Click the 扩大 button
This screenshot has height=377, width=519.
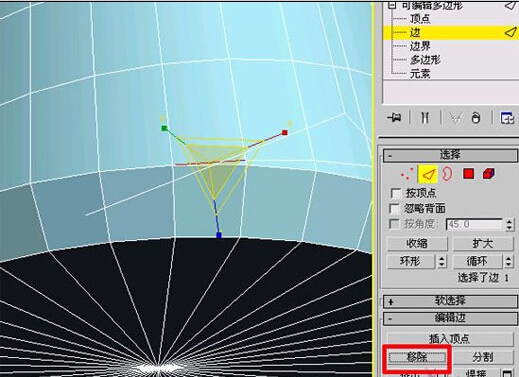[x=483, y=244]
